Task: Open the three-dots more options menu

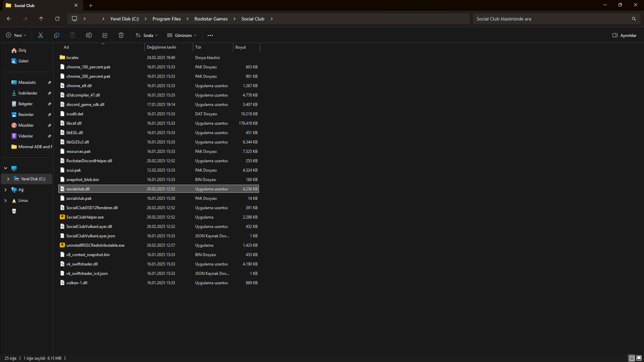Action: (x=210, y=35)
